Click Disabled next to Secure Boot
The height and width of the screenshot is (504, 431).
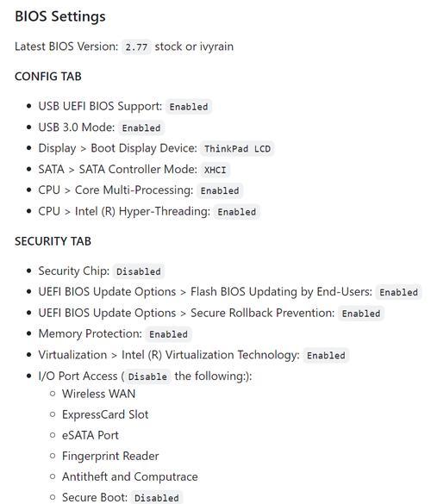pos(157,498)
